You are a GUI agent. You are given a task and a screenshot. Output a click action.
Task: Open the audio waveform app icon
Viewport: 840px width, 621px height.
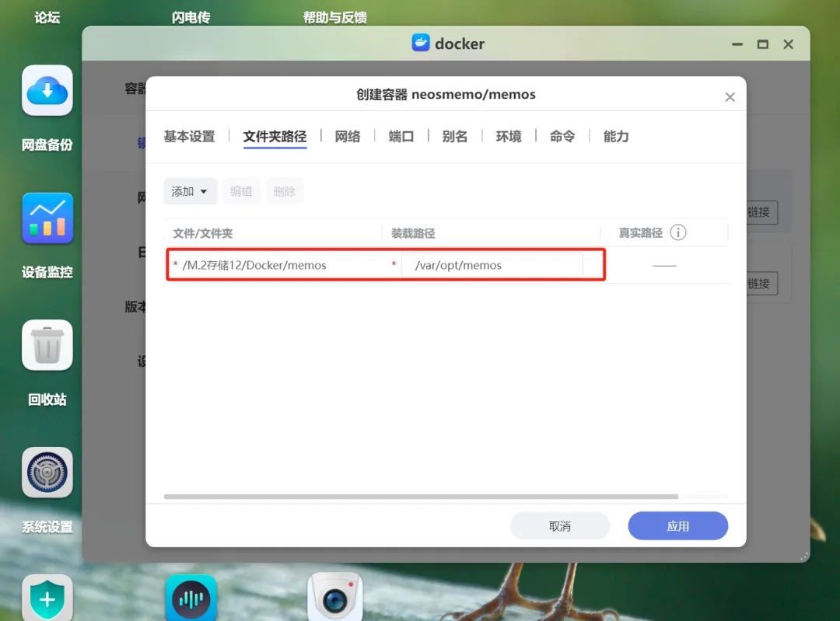click(x=191, y=598)
